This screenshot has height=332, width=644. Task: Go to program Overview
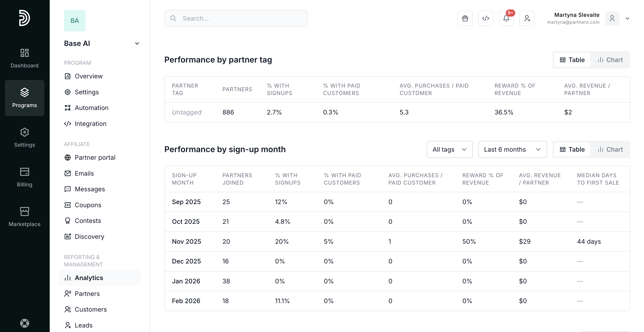(88, 76)
